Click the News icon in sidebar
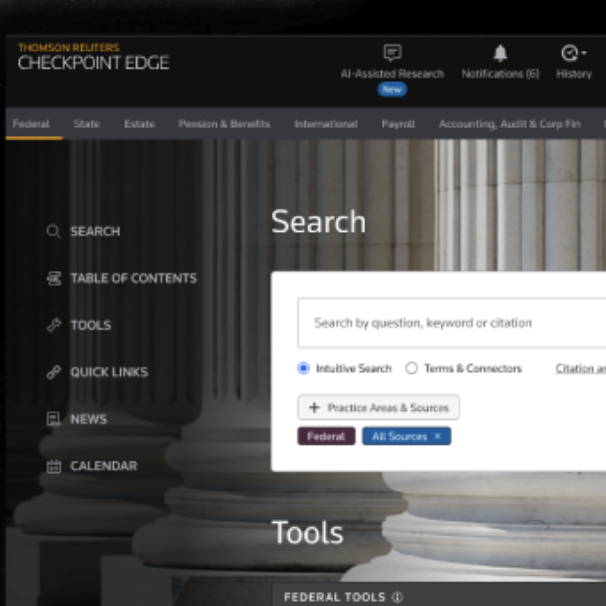Screen dimensions: 606x606 pyautogui.click(x=54, y=419)
